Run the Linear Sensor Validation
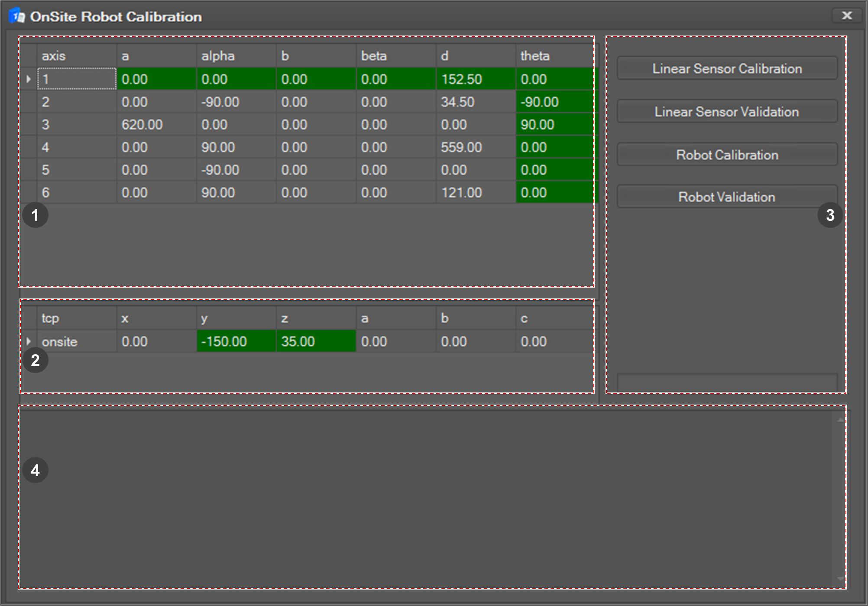The image size is (868, 606). (x=726, y=112)
